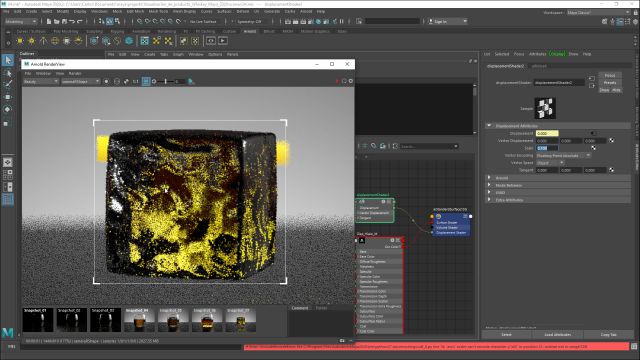Click the RenderView settings gear icon
The height and width of the screenshot is (360, 640).
click(x=351, y=81)
